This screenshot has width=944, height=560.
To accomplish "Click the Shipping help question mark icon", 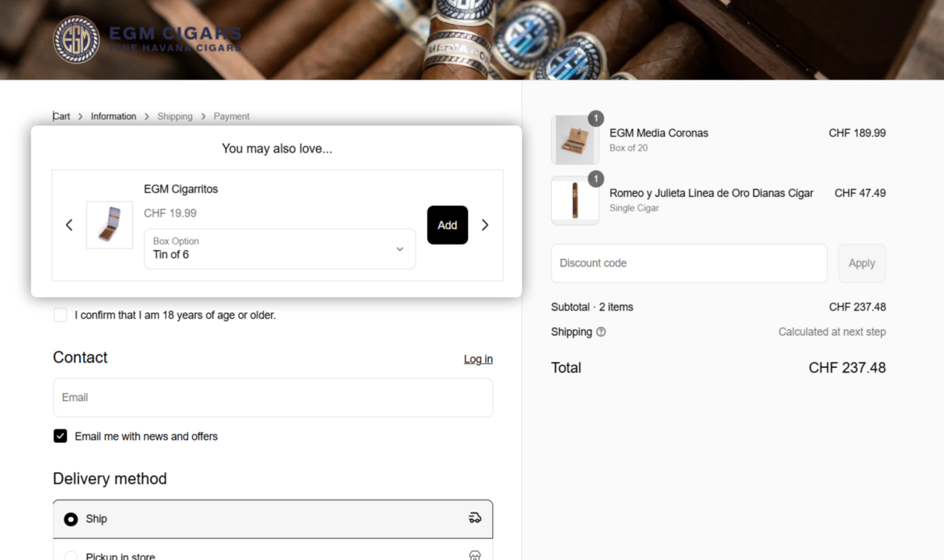I will click(601, 332).
